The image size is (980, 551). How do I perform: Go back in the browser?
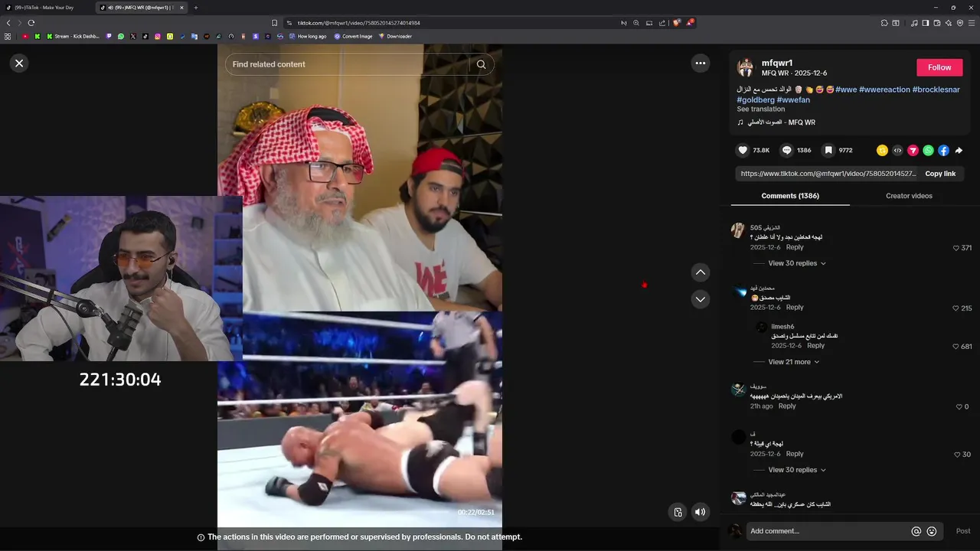[8, 23]
